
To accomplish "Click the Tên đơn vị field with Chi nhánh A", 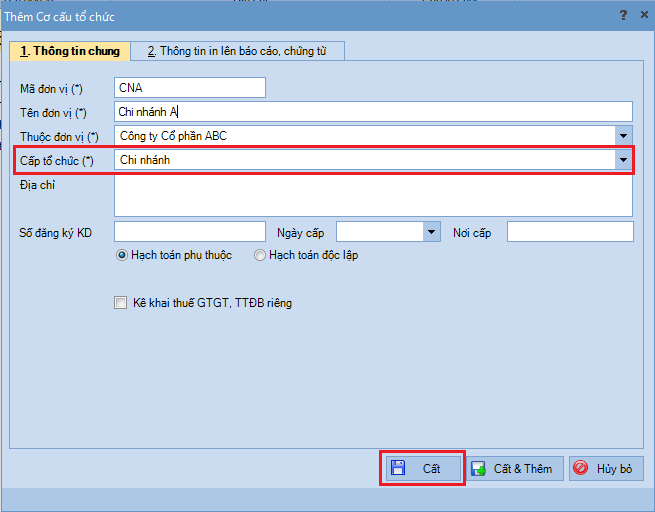I will (x=373, y=112).
